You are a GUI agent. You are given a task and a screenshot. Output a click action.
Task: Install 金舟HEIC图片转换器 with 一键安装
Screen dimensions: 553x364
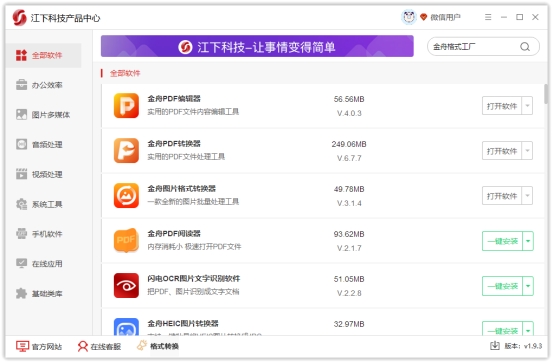502,329
